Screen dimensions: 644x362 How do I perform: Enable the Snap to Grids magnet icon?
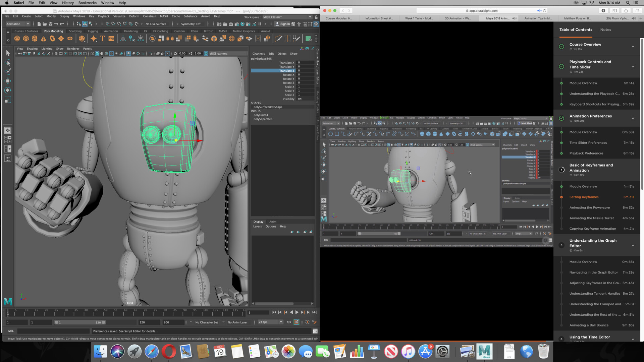[108, 24]
